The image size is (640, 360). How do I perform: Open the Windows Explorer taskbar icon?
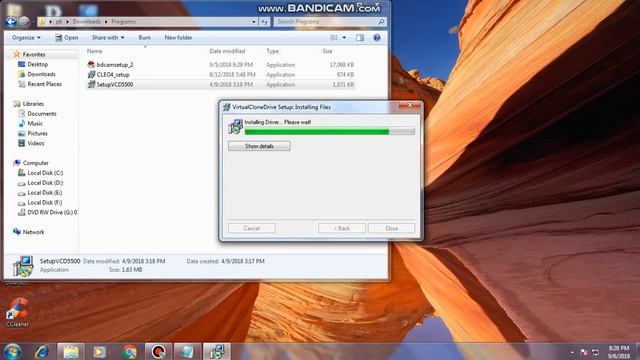(x=71, y=351)
